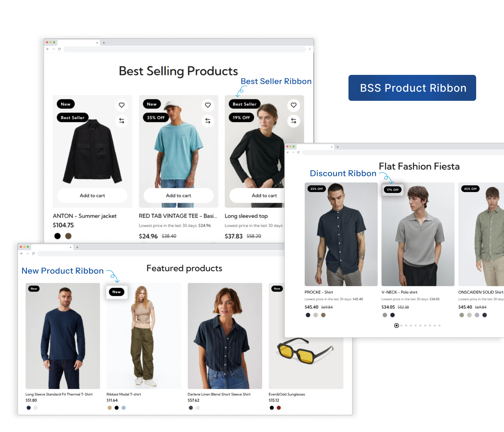Add RED TAB VINTAGE TEE to cart
The image size is (504, 432).
179,196
